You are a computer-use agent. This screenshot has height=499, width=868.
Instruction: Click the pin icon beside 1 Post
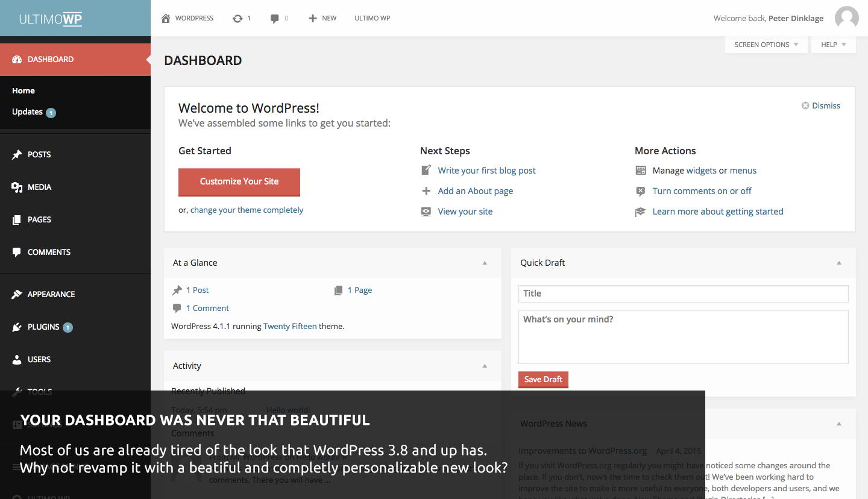pos(177,290)
